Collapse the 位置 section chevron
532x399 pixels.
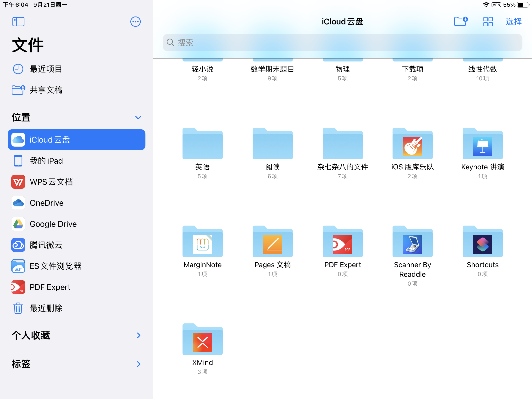(x=138, y=118)
